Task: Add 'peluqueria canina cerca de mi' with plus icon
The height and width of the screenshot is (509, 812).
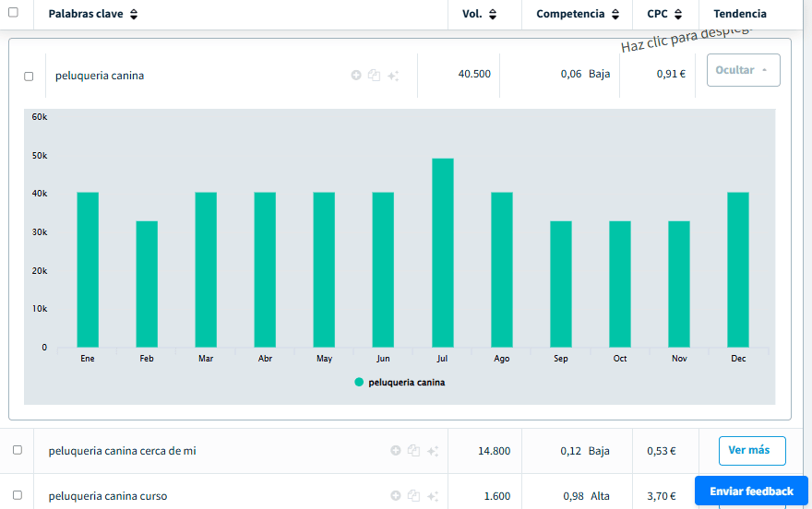Action: coord(396,451)
